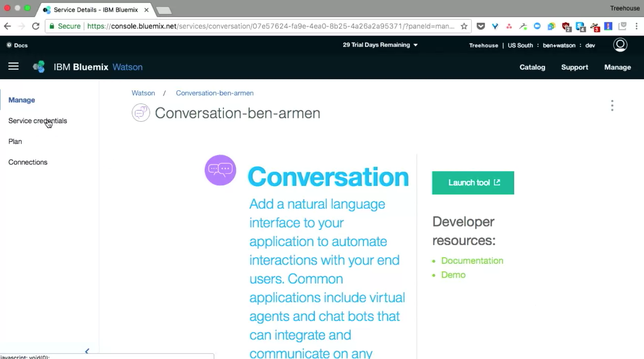This screenshot has width=644, height=359.
Task: Open the Demo link
Action: click(453, 275)
